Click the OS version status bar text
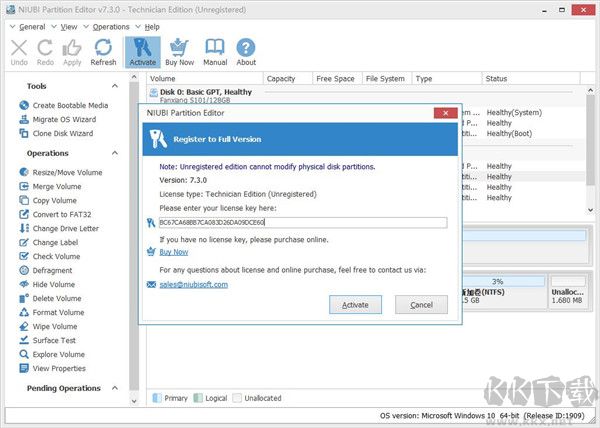The width and height of the screenshot is (600, 428). tap(482, 415)
